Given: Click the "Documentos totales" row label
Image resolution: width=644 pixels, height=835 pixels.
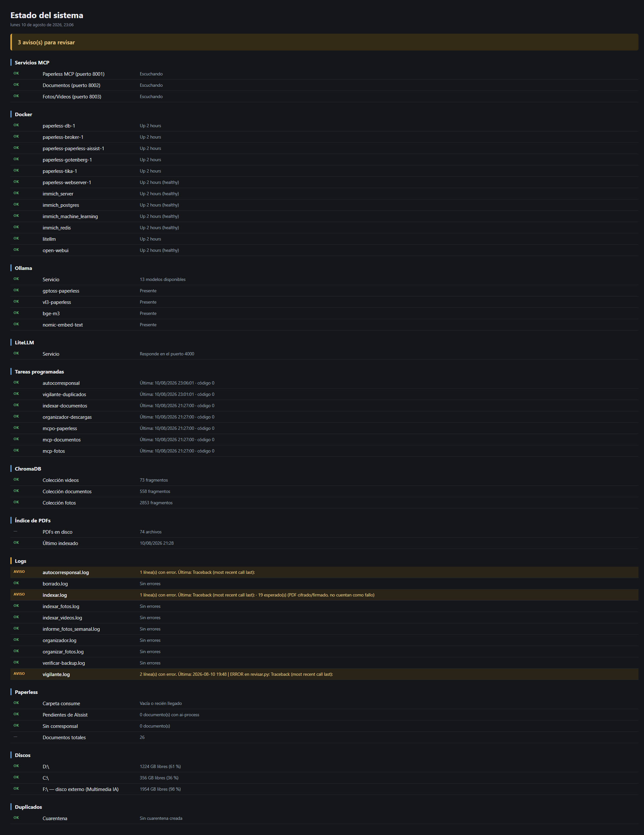Looking at the screenshot, I should 64,738.
